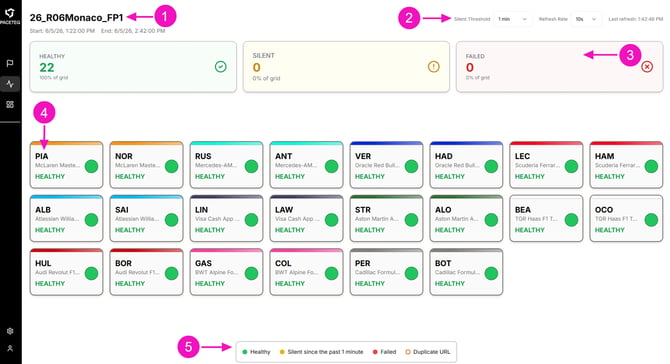The height and width of the screenshot is (364, 670).
Task: Click the Failed entry in legend
Action: (x=384, y=352)
